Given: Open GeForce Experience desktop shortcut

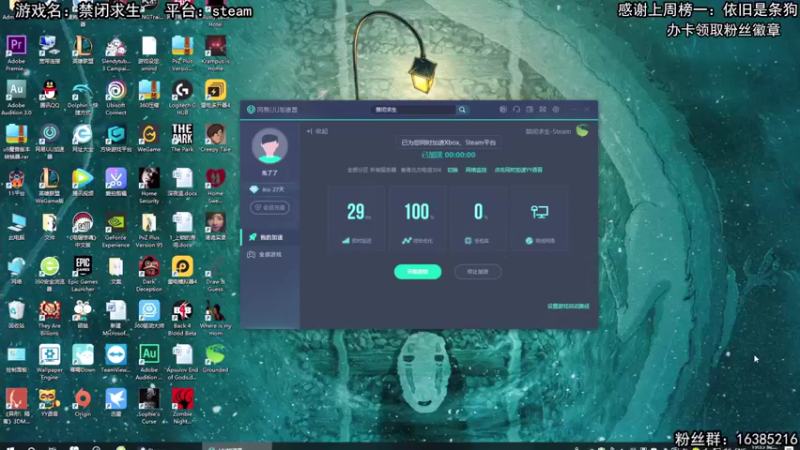Looking at the screenshot, I should 116,230.
